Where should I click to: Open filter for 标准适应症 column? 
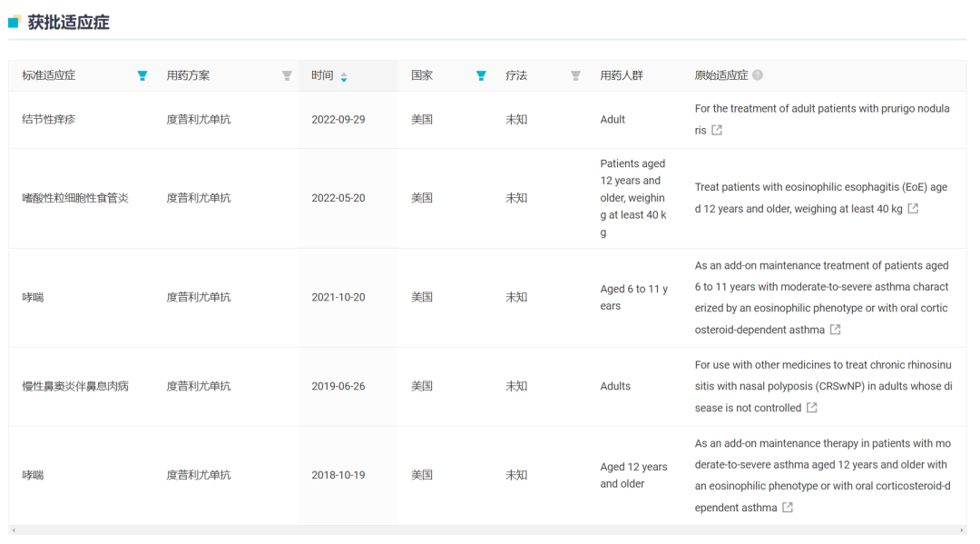pyautogui.click(x=142, y=75)
